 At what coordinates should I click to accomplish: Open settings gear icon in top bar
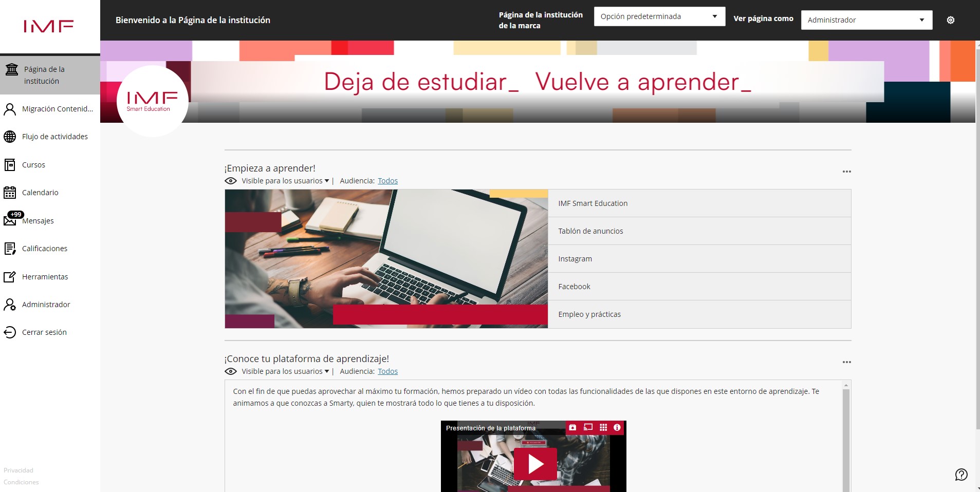tap(950, 20)
